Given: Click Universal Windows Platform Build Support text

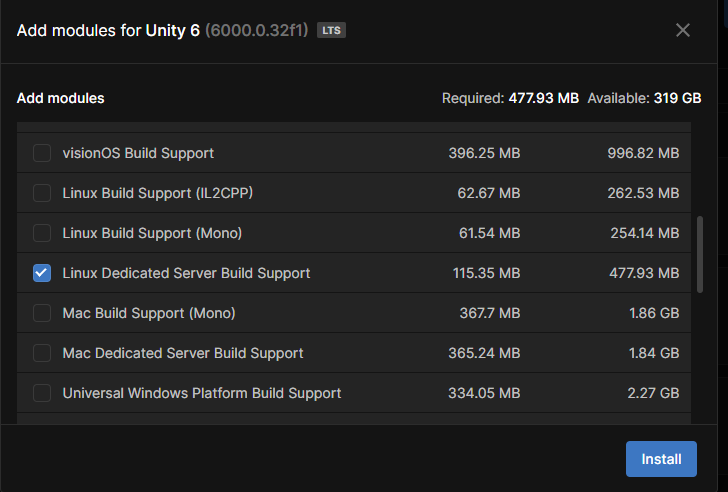Looking at the screenshot, I should pos(202,393).
